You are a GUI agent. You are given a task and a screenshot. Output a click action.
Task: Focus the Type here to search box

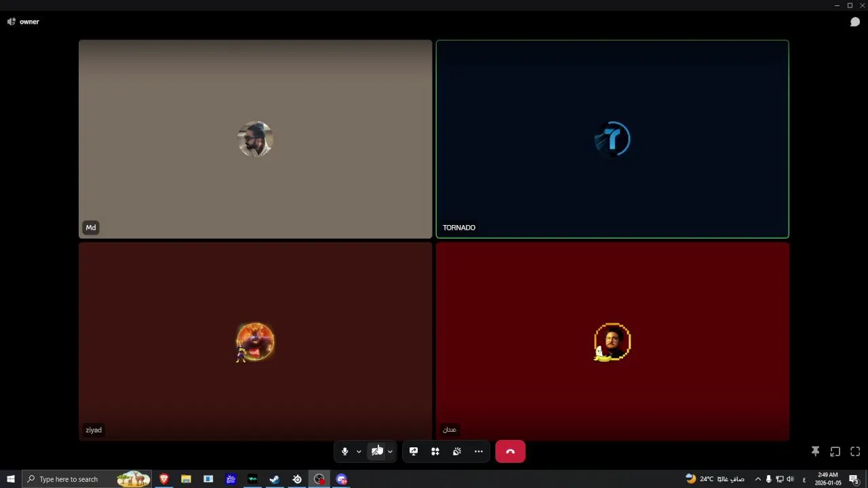(x=87, y=479)
